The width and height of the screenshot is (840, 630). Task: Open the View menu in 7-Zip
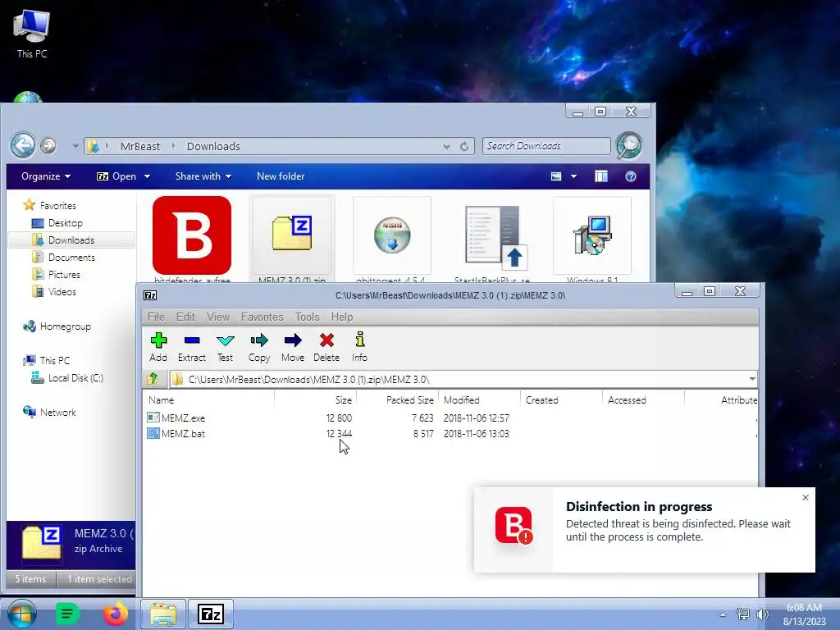pos(218,317)
